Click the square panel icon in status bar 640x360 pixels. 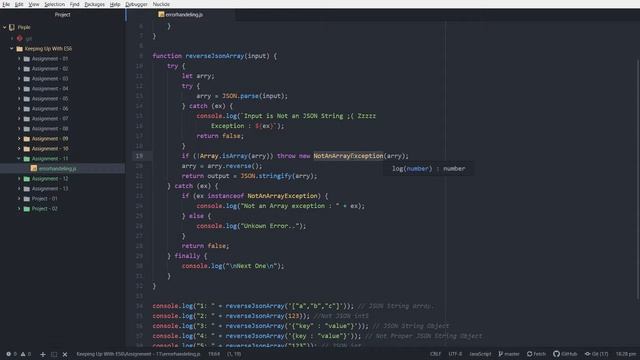[x=54, y=354]
